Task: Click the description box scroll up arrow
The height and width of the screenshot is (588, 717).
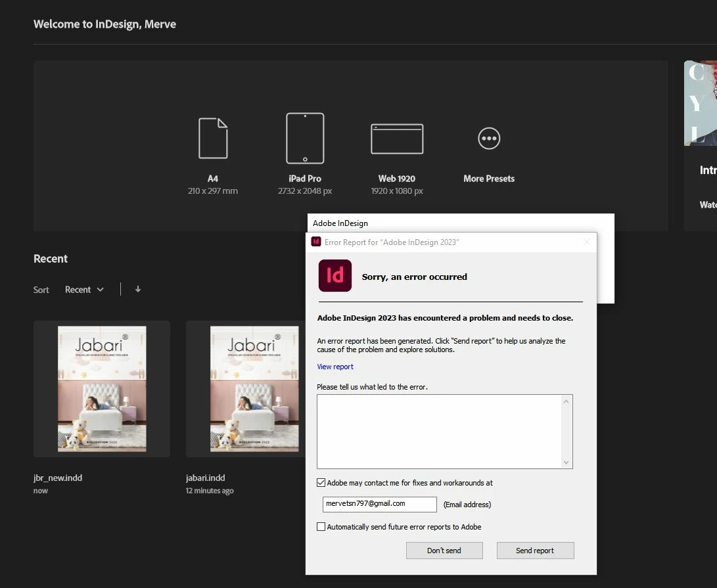Action: (566, 401)
